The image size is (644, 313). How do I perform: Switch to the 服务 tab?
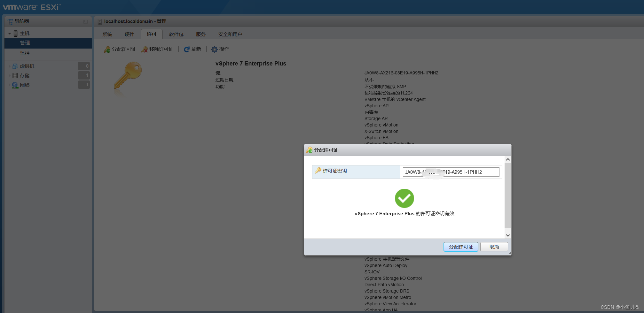coord(201,34)
